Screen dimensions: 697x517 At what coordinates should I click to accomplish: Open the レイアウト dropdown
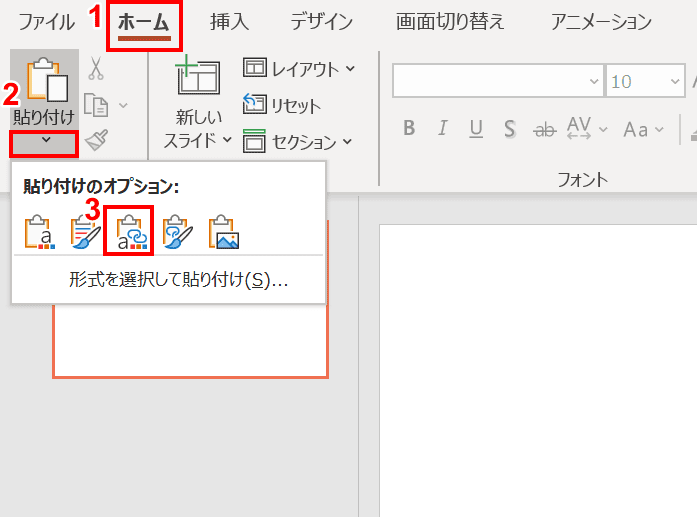point(299,68)
